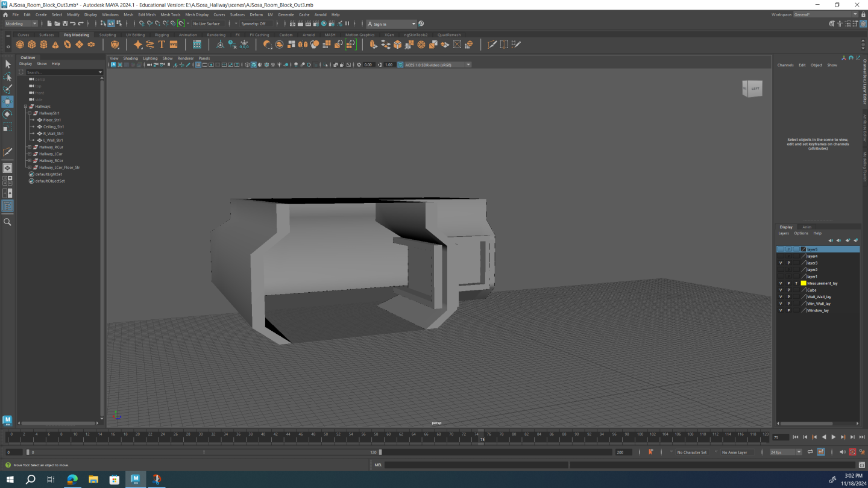Select the arrow Select tool in the toolbox
The image size is (868, 488).
point(7,64)
